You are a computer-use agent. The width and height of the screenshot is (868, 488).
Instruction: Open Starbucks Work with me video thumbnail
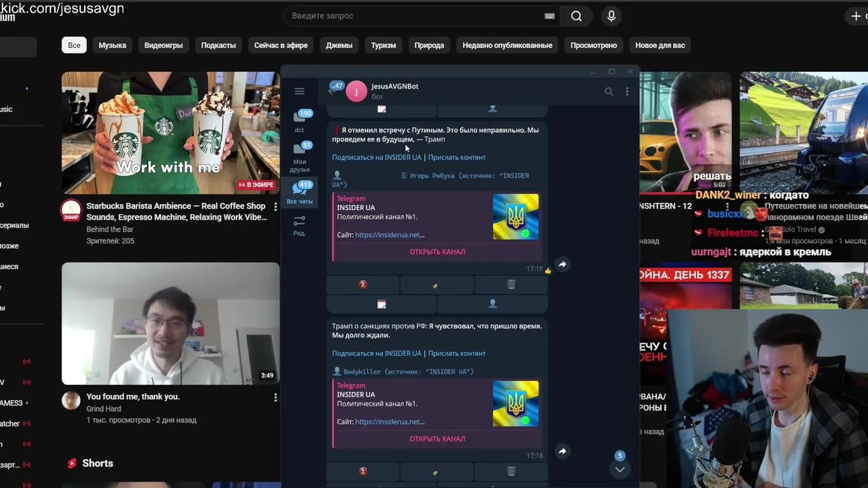click(x=170, y=133)
